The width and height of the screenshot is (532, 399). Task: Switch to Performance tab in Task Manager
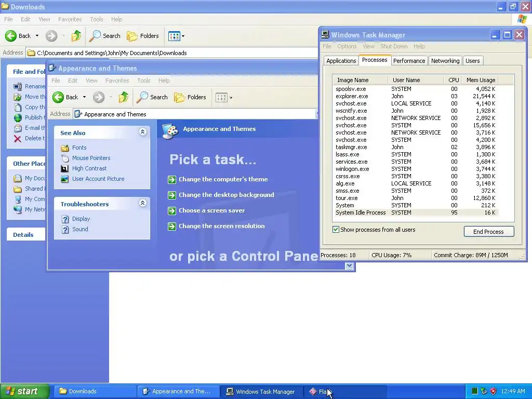click(409, 61)
